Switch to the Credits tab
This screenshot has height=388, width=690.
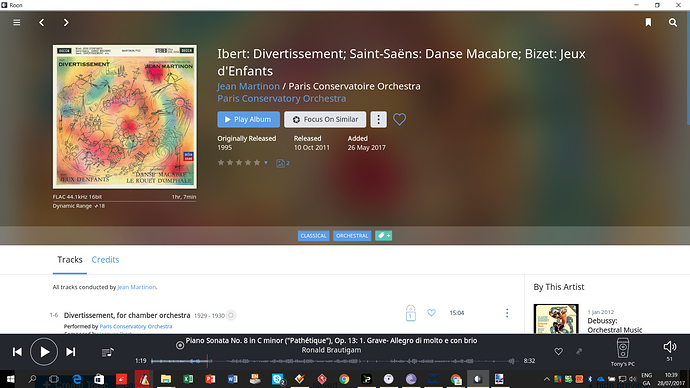point(105,260)
